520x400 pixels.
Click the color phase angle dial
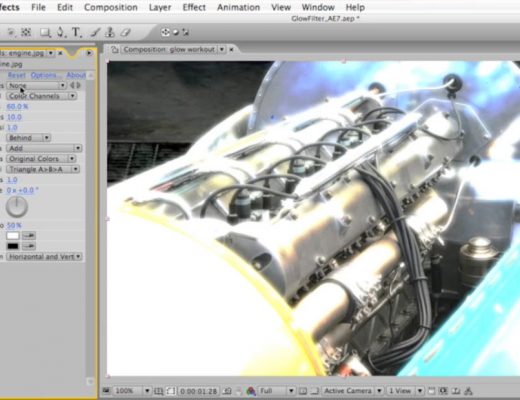(17, 206)
